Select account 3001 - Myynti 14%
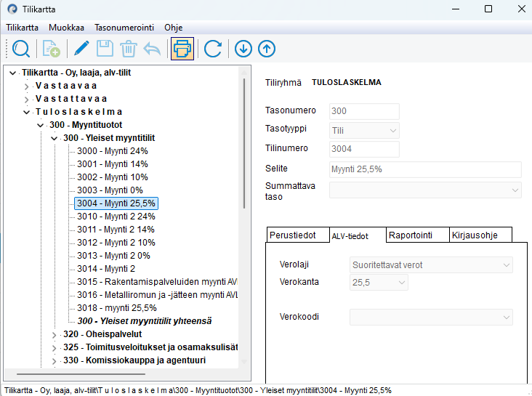 click(113, 164)
